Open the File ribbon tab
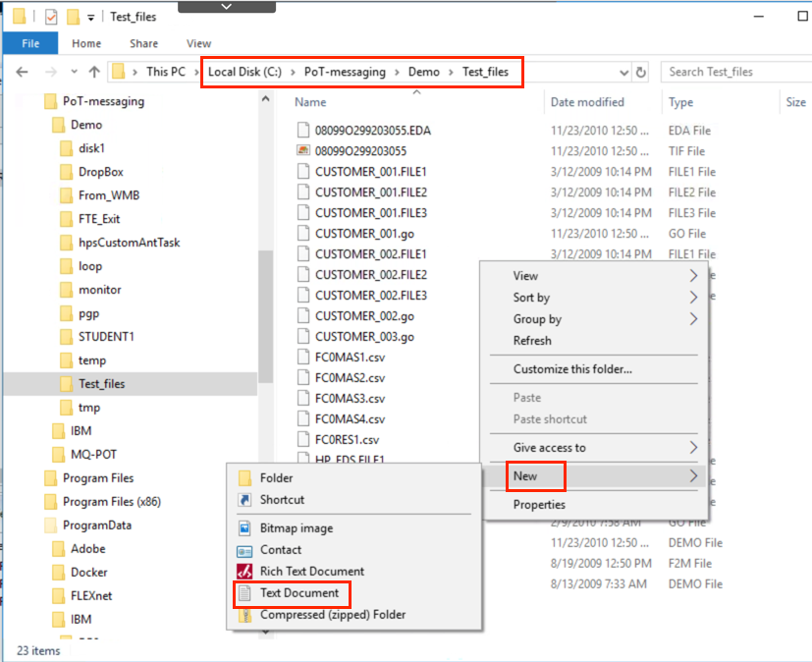The width and height of the screenshot is (812, 662). click(x=30, y=43)
